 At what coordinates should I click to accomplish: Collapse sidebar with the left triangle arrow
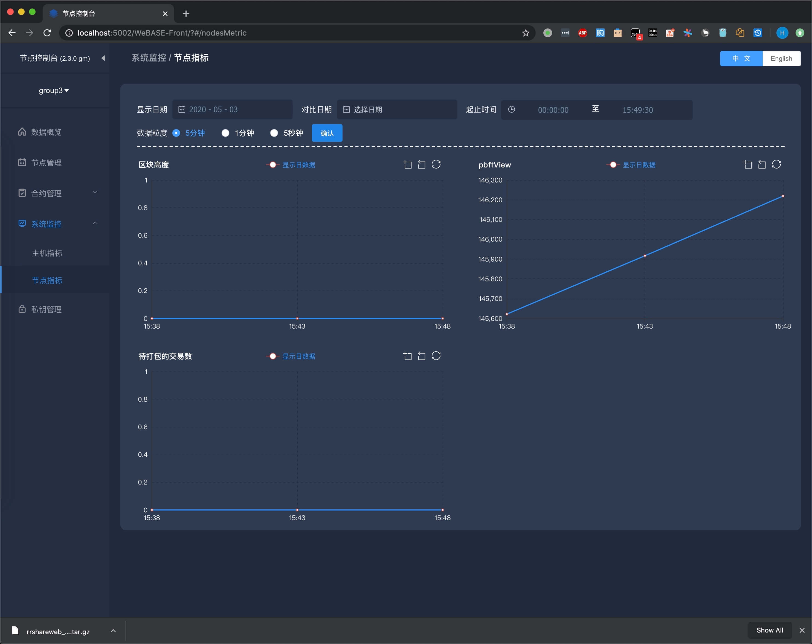(103, 58)
